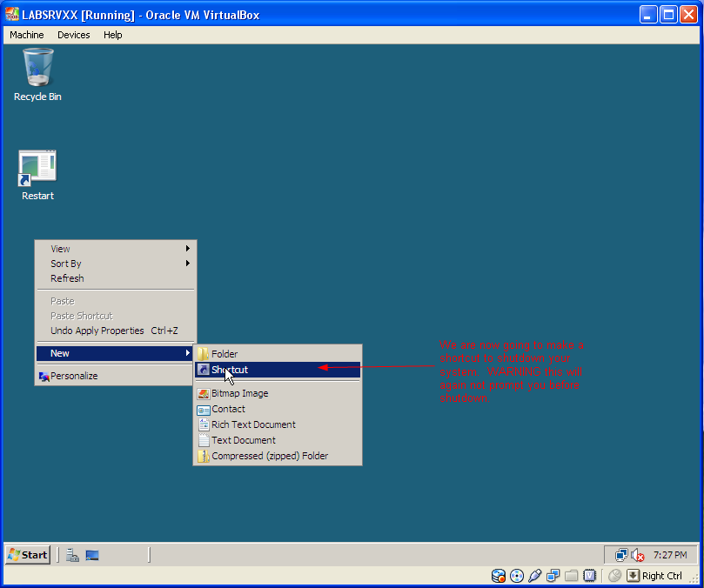This screenshot has height=588, width=704.
Task: Click the 7:27 PM clock
Action: [x=670, y=555]
